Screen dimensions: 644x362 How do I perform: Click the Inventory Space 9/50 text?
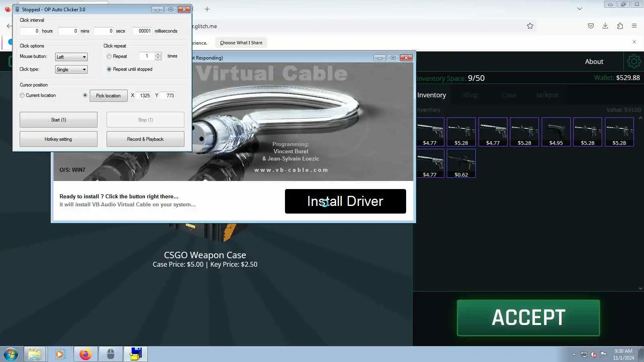pyautogui.click(x=450, y=78)
